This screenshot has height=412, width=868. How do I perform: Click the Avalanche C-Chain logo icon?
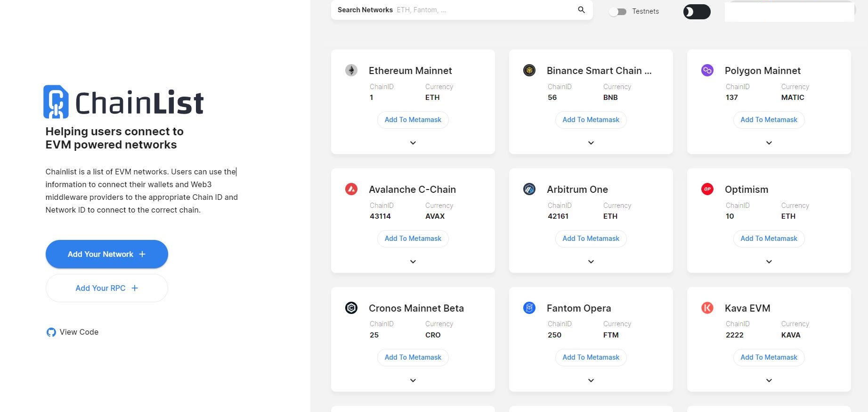[351, 189]
